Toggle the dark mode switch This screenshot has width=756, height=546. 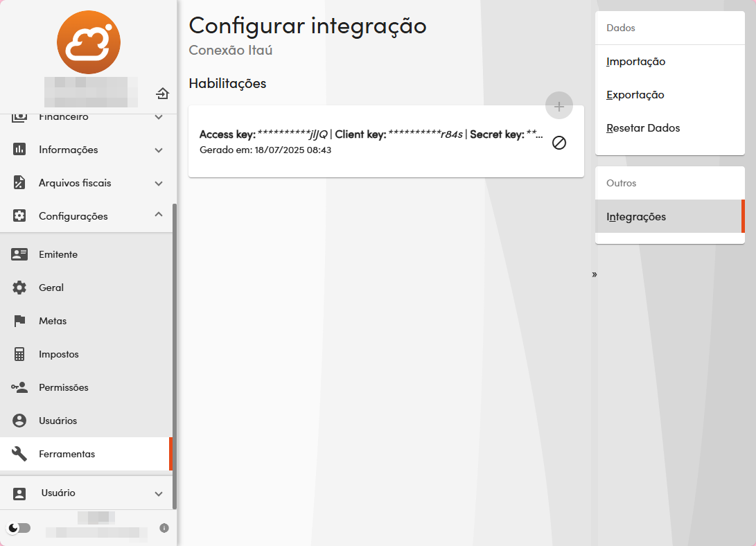click(19, 528)
